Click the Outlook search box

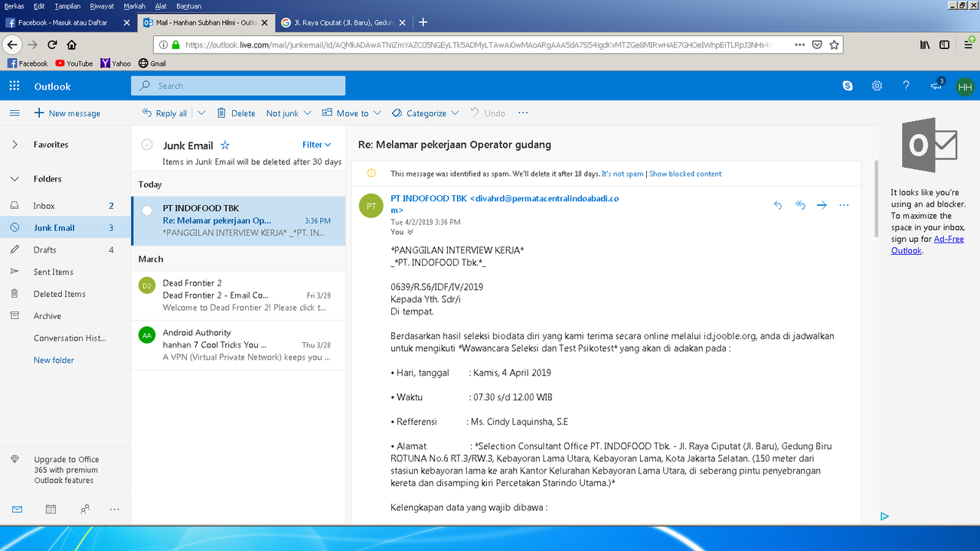(238, 86)
